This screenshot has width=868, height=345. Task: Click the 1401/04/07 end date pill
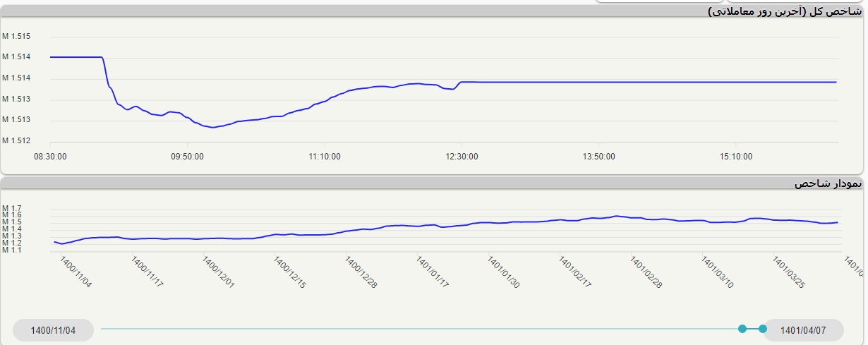point(803,329)
